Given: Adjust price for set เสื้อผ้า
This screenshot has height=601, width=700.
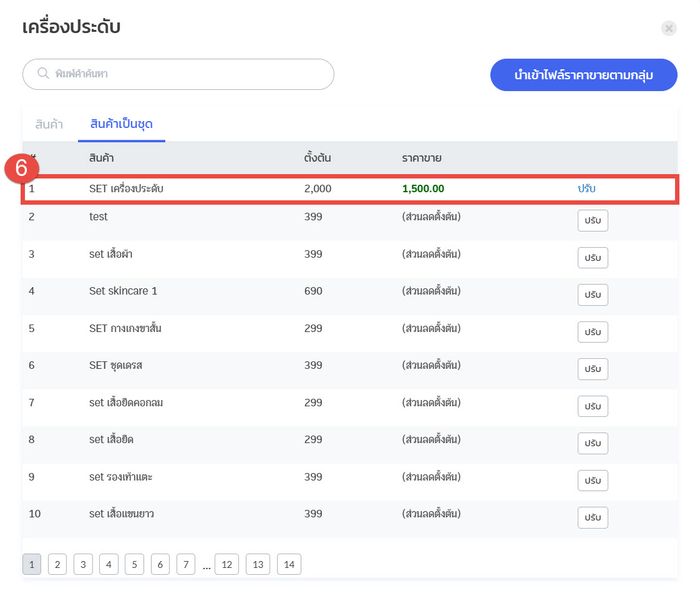Looking at the screenshot, I should click(592, 258).
